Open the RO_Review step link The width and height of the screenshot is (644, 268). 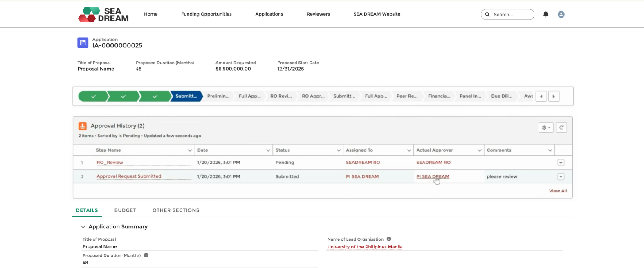[x=110, y=163]
